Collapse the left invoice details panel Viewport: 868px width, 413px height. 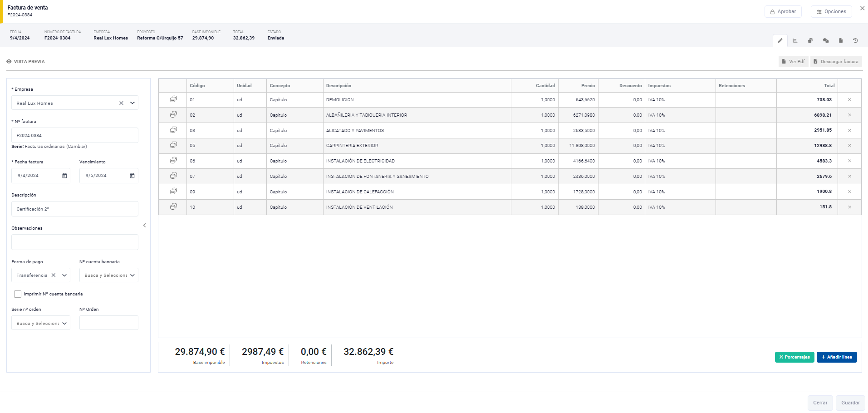click(144, 225)
